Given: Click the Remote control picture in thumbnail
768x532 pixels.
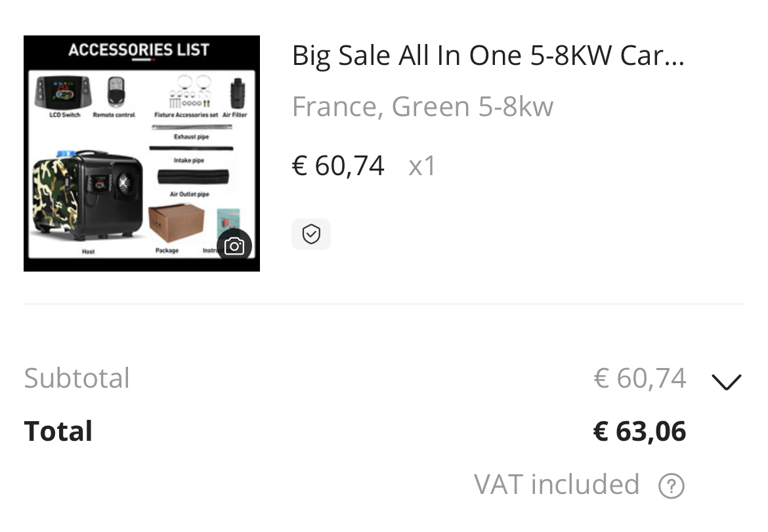Looking at the screenshot, I should (x=117, y=92).
